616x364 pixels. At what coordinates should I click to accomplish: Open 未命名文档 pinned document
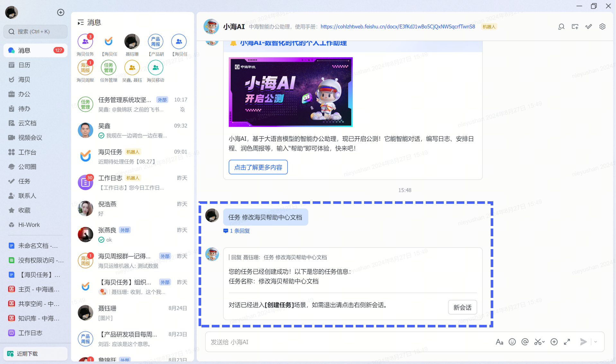point(35,246)
